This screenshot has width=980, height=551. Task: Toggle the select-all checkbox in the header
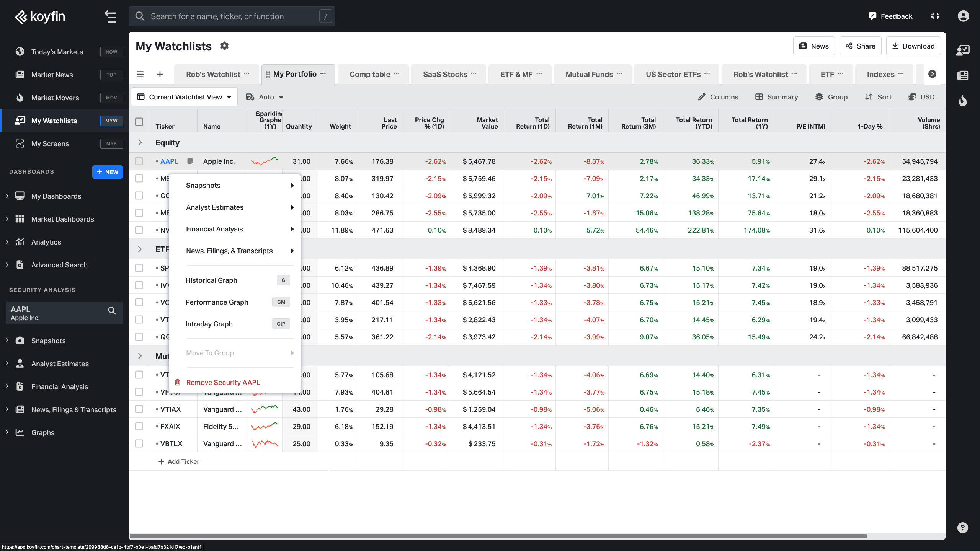(139, 122)
